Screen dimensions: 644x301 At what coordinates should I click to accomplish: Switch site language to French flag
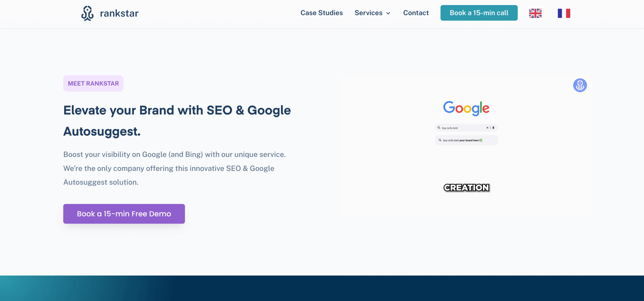564,13
